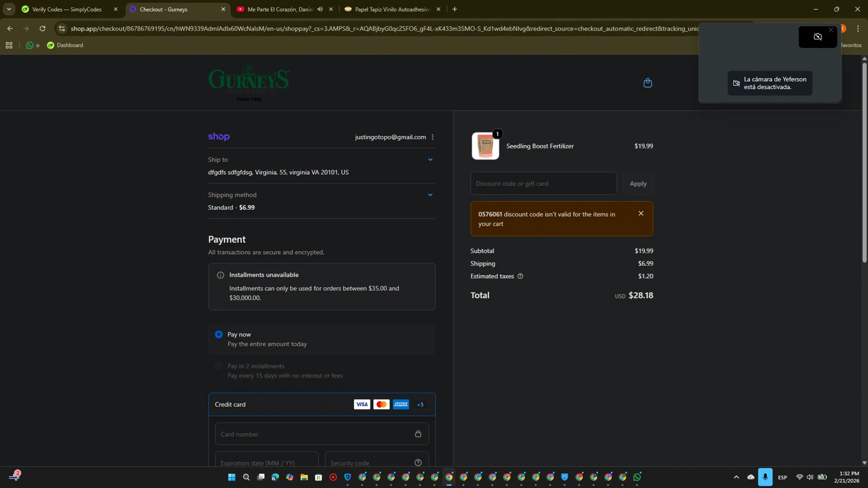Select the Pay now radio option

pos(219,334)
